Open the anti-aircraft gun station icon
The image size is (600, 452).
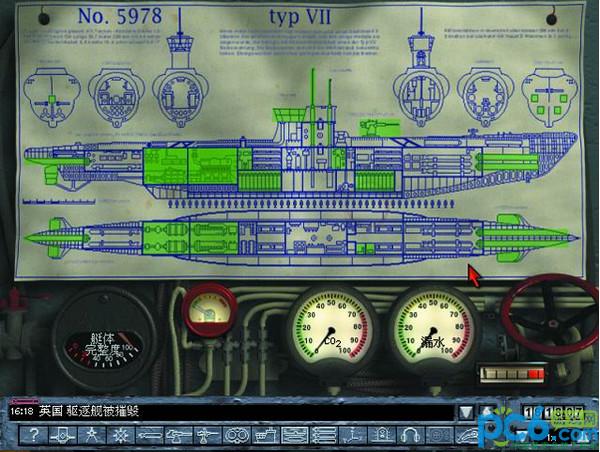(x=208, y=436)
